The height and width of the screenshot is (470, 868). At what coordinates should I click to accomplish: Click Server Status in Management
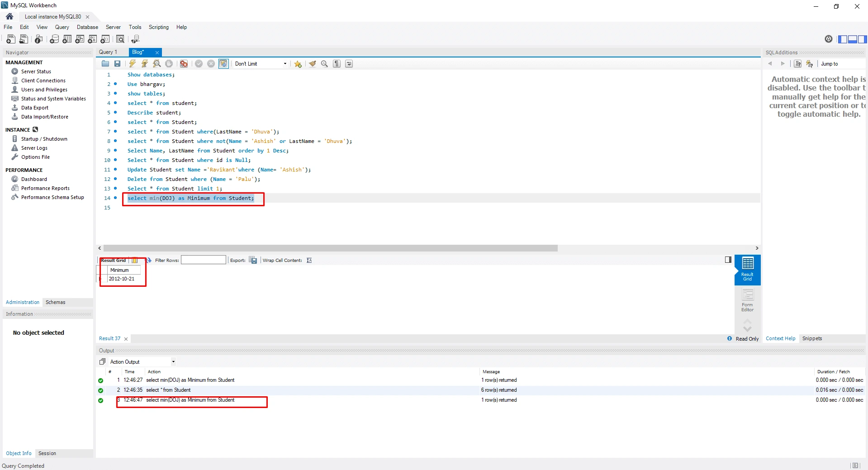(x=36, y=71)
